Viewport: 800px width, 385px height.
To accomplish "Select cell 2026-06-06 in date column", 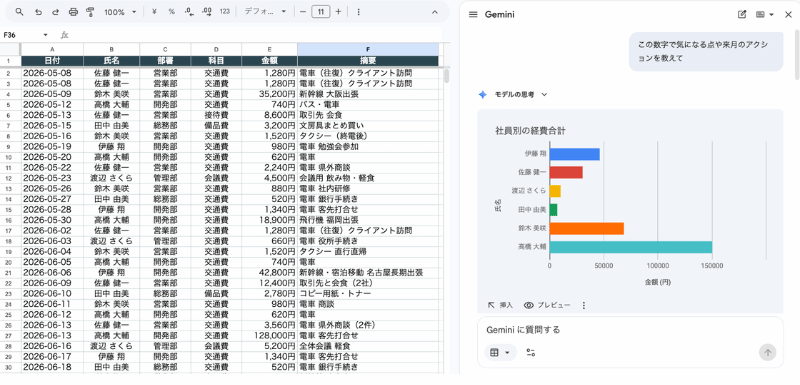I will 52,272.
